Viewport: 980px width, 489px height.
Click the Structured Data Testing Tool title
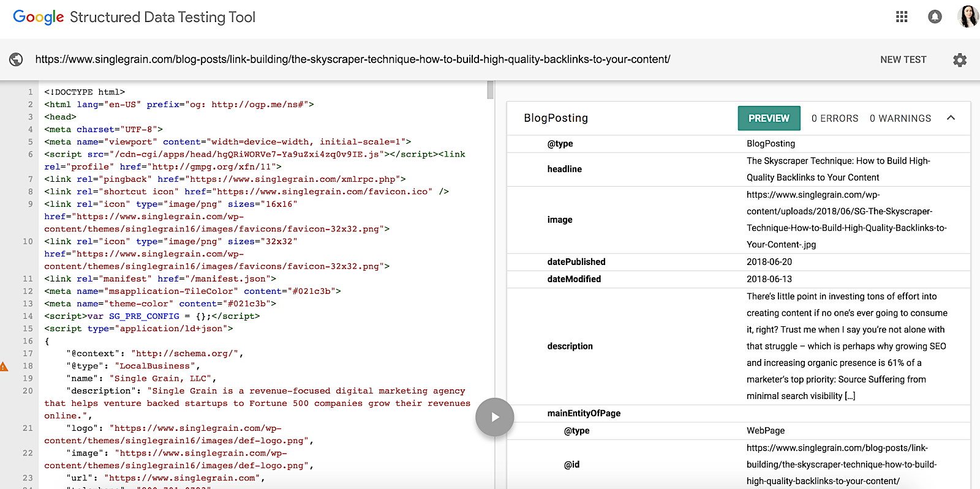pos(162,17)
